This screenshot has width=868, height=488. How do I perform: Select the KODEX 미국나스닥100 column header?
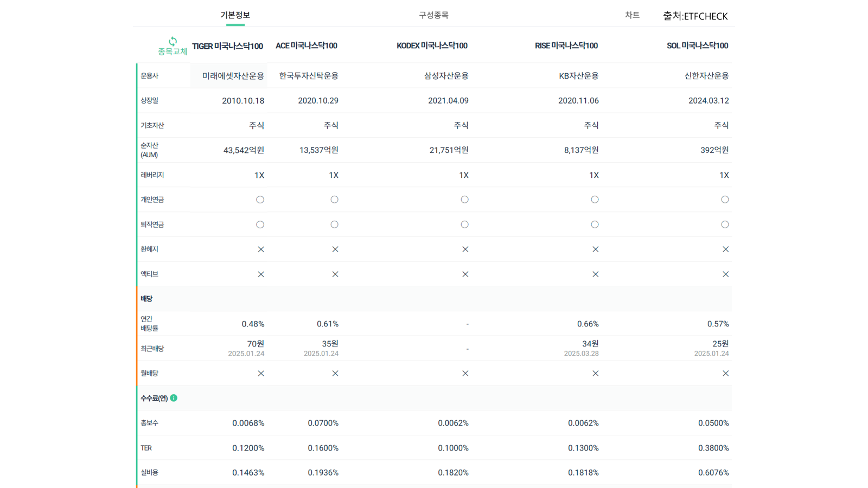(x=432, y=46)
